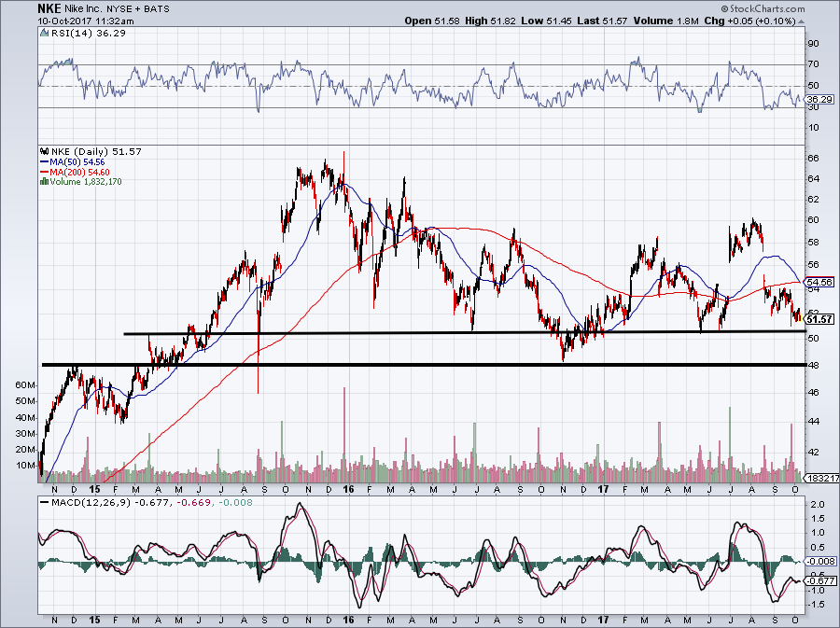The width and height of the screenshot is (840, 628).
Task: Click the "Nike Inc. NYSE + BATS" company name
Action: (118, 9)
